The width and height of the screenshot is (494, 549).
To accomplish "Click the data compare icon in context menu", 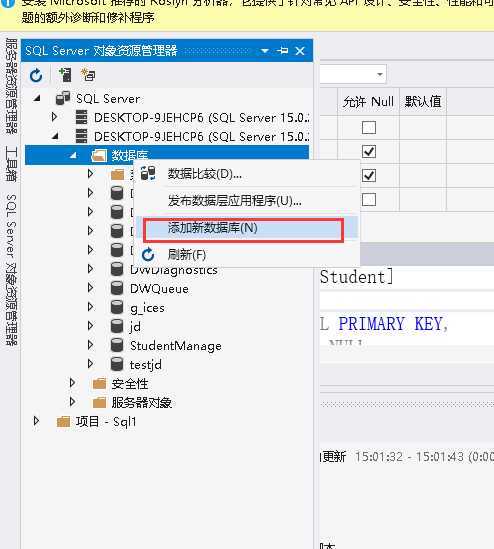I will pos(148,173).
